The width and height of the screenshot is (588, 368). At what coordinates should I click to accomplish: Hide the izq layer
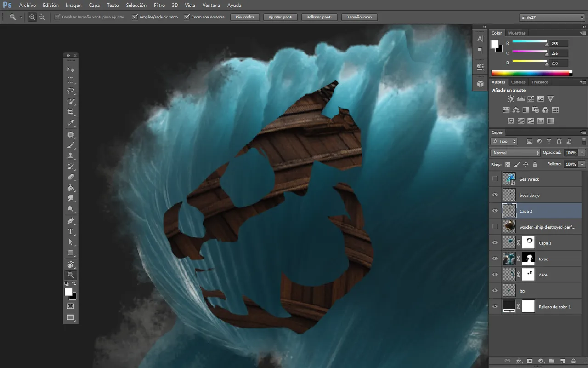(x=495, y=291)
